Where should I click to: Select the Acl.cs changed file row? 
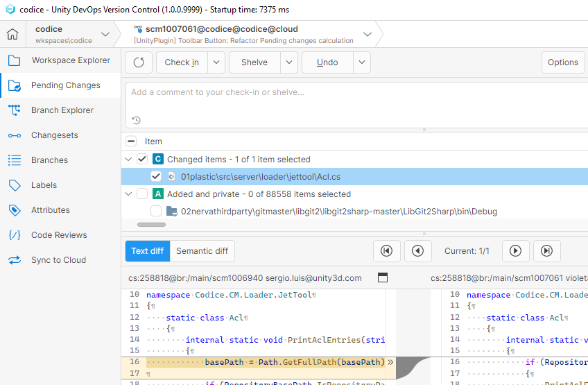click(x=354, y=176)
